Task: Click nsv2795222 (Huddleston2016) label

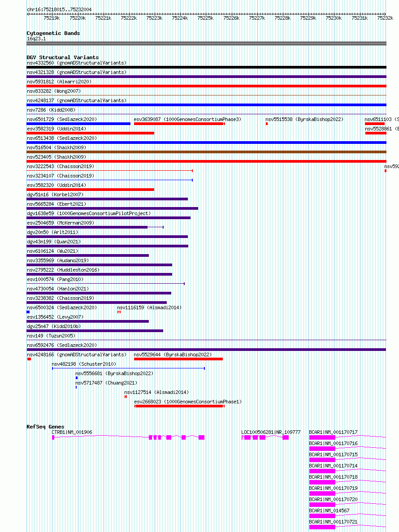Action: [x=63, y=270]
